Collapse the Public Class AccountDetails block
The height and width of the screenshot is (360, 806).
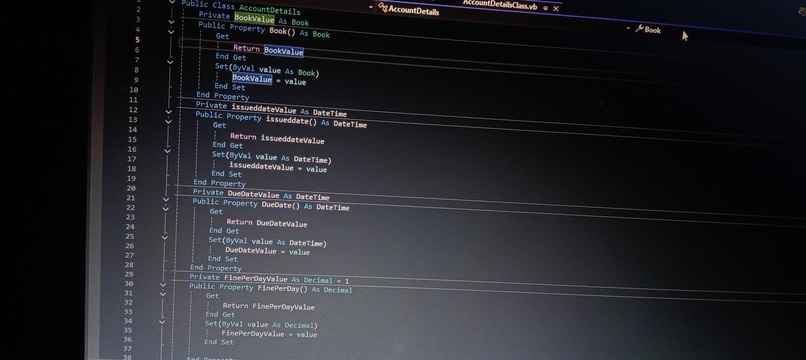(172, 2)
